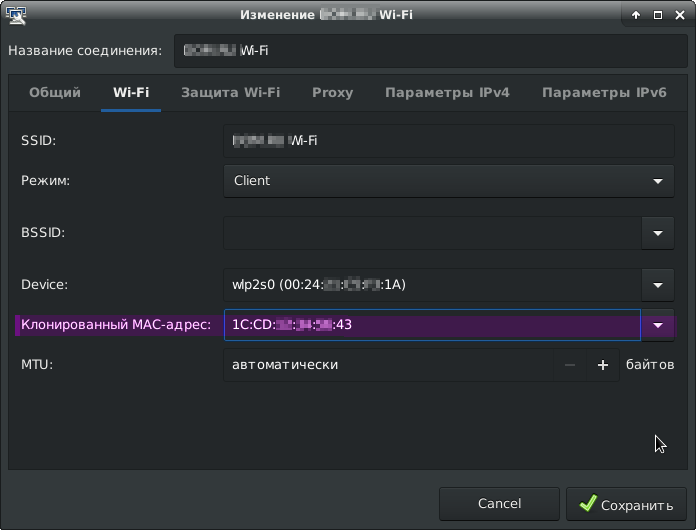Click the Сохранить button

click(626, 504)
